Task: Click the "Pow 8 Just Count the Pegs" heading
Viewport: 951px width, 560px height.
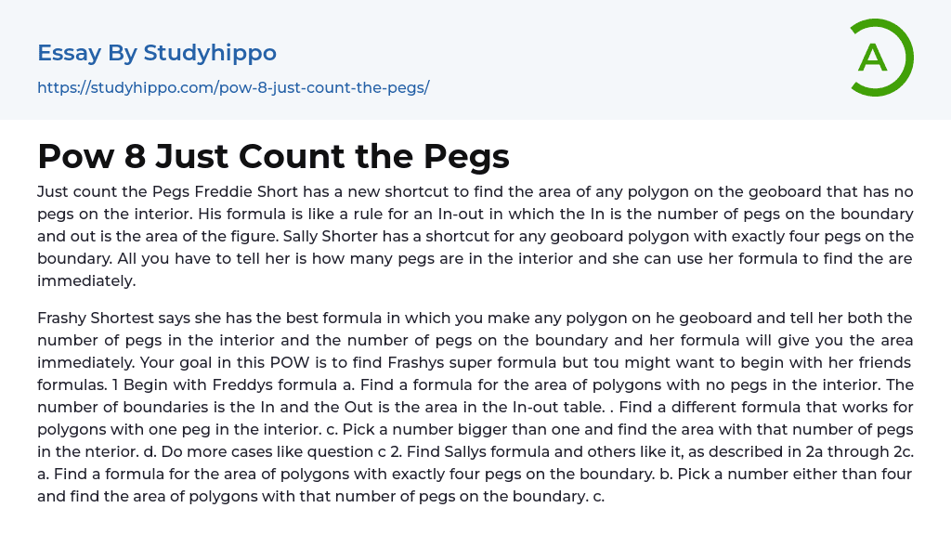Action: coord(273,156)
